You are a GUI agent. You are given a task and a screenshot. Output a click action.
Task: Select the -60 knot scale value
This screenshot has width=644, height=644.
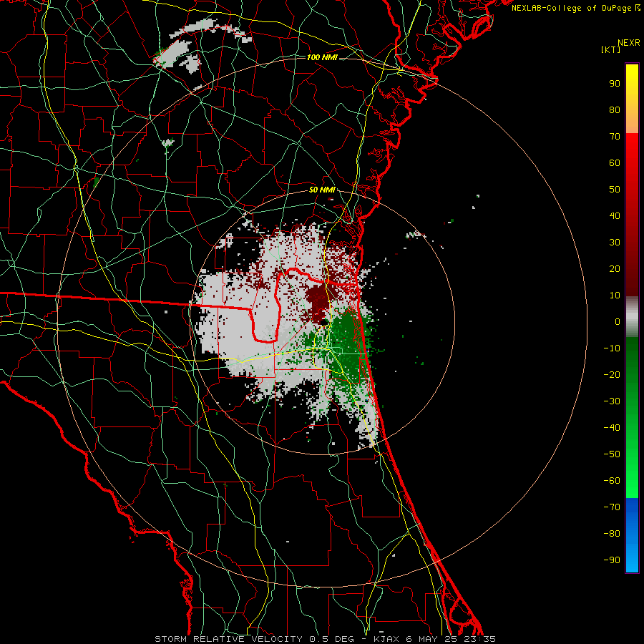pos(612,481)
